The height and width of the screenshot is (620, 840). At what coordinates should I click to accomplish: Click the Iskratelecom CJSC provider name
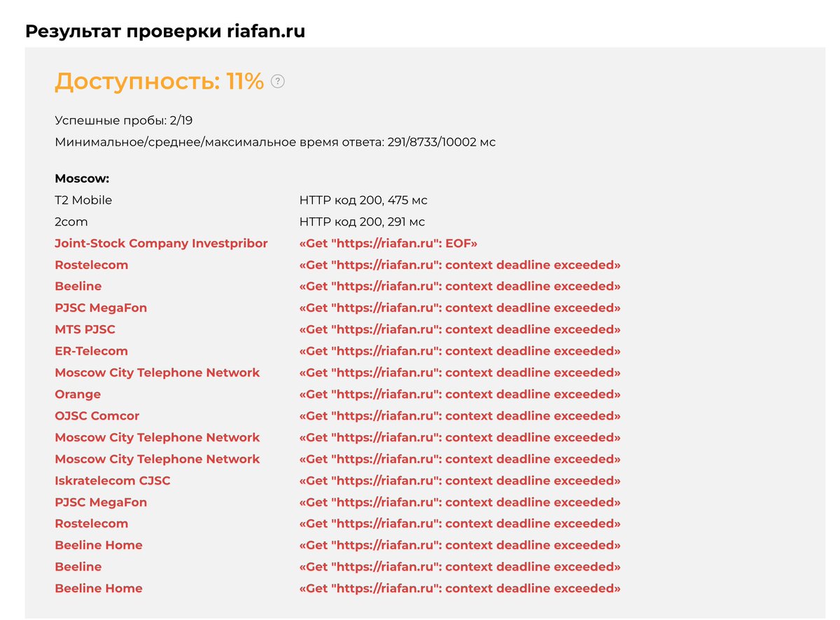point(113,481)
